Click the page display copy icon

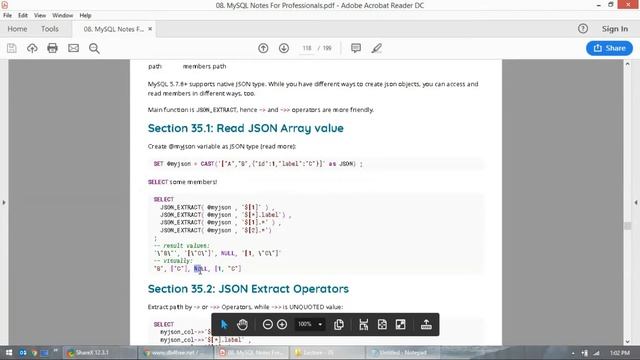point(339,324)
